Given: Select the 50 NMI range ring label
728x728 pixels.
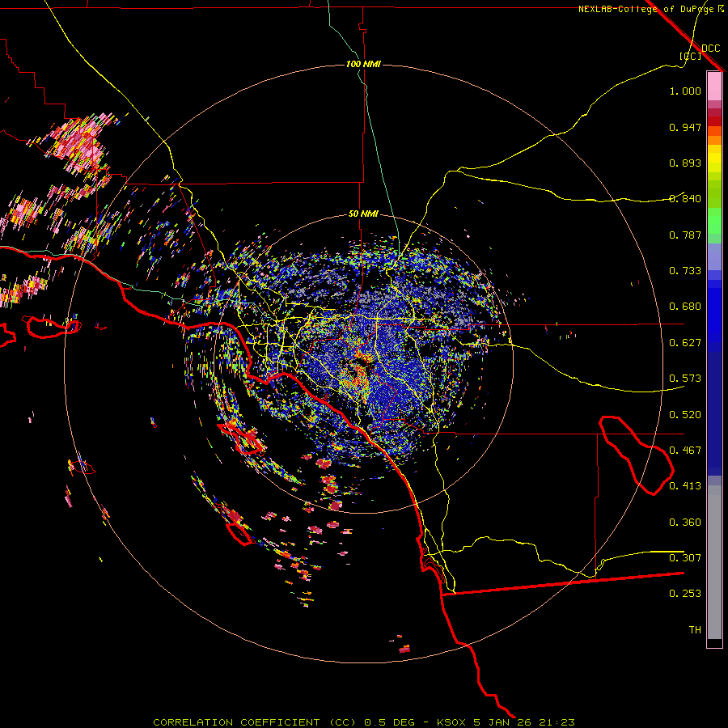Looking at the screenshot, I should click(363, 214).
